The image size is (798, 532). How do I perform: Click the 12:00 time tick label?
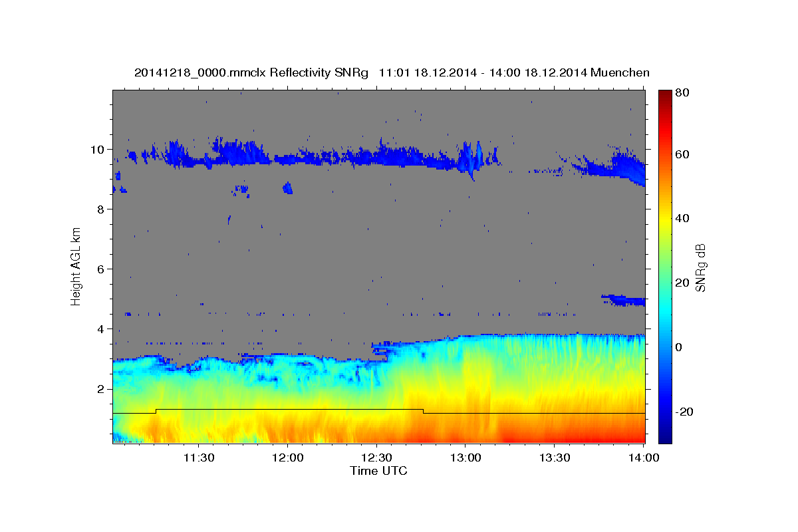click(x=287, y=458)
